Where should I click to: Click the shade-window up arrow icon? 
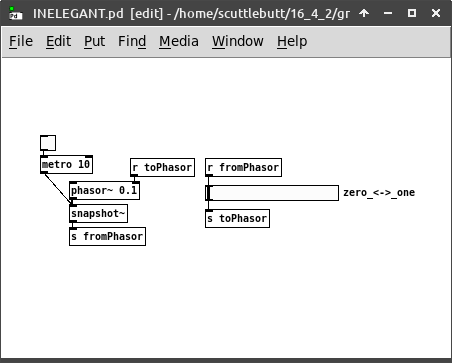coord(364,13)
